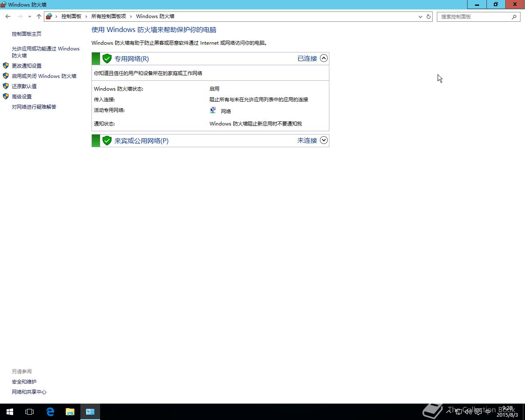Open the Action Center notification icon
This screenshot has height=420, width=525.
pos(478,412)
